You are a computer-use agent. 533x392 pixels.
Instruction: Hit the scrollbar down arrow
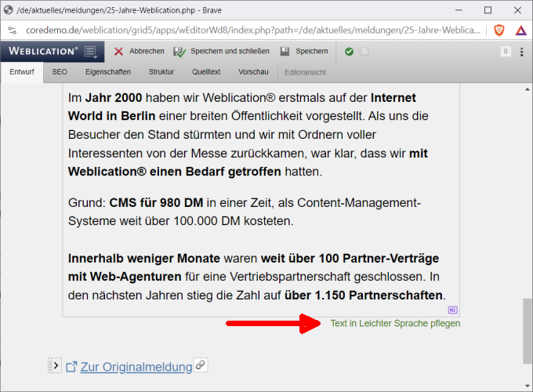coord(528,386)
